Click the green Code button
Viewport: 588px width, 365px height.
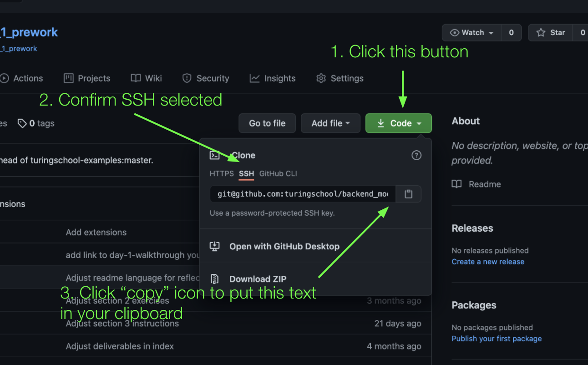coord(398,123)
